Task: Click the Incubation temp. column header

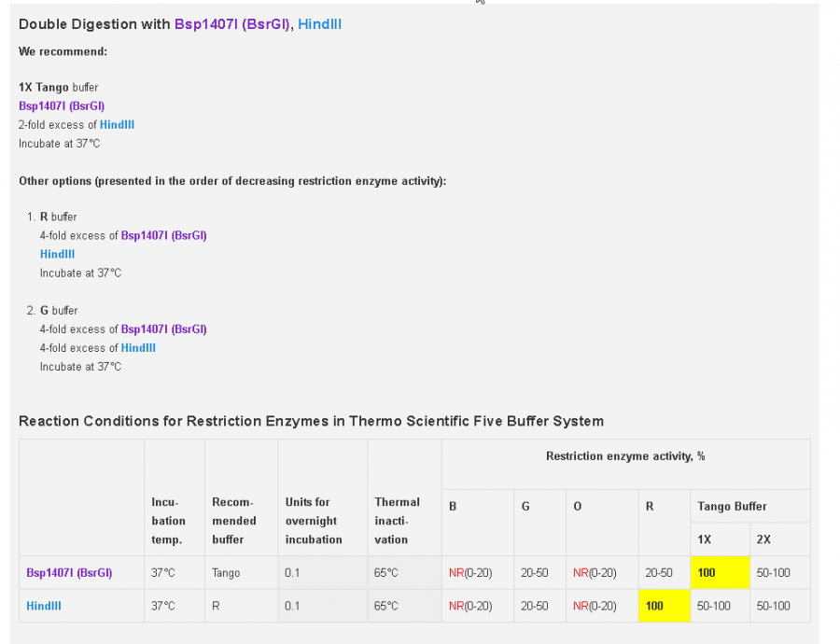Action: (x=168, y=521)
